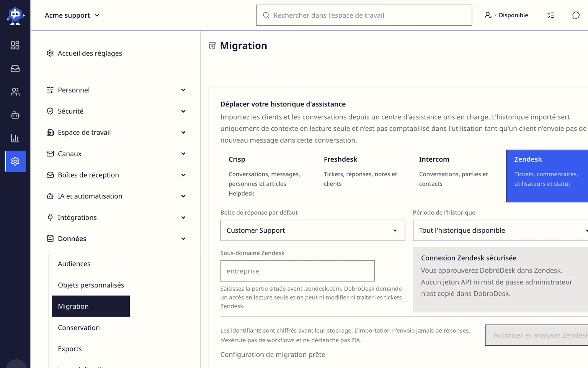Collapse the Données section chevron
The image size is (588, 368).
183,238
